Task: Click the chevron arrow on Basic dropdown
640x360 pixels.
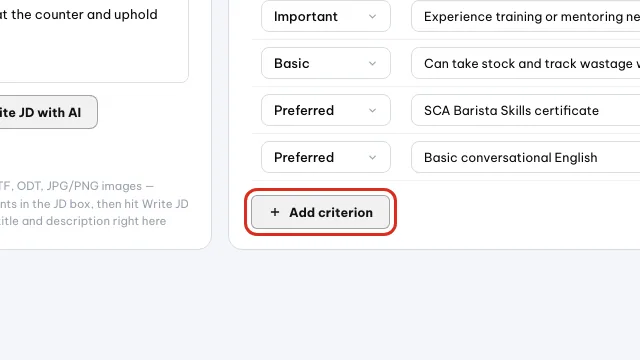Action: coord(372,64)
